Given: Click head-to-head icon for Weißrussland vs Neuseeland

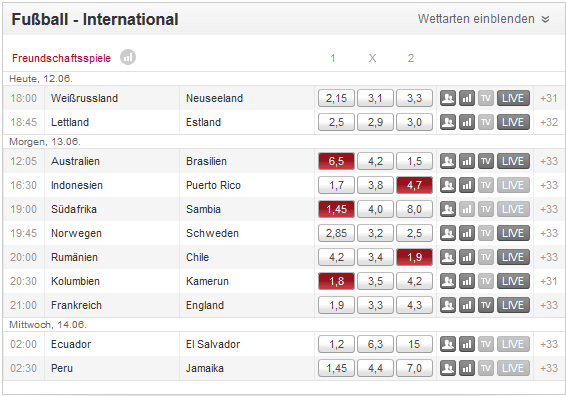Looking at the screenshot, I should coord(448,98).
